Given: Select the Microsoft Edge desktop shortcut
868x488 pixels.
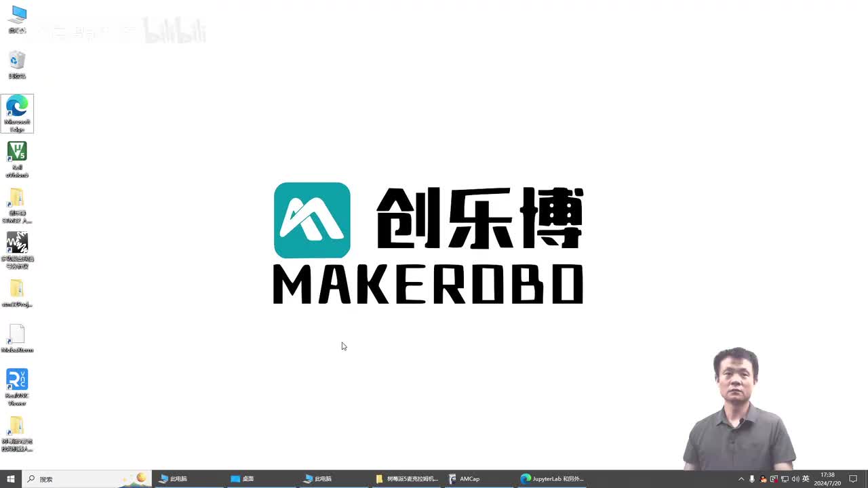Looking at the screenshot, I should click(x=17, y=114).
